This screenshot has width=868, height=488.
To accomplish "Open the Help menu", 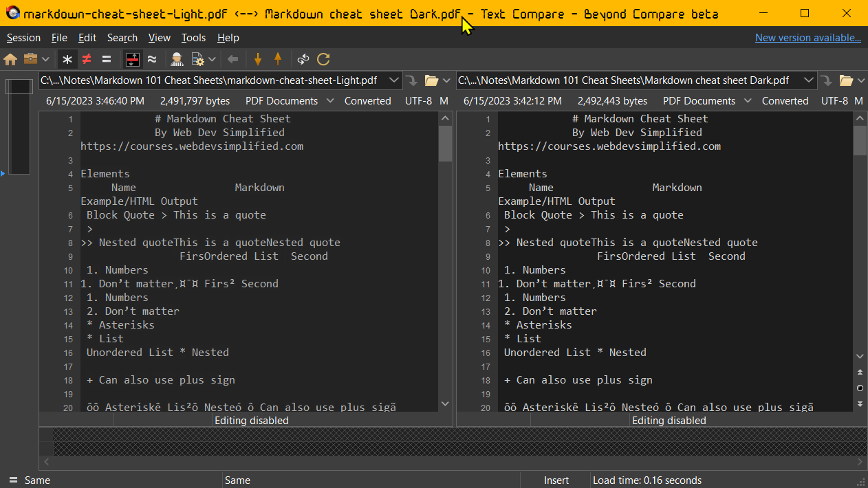I will pyautogui.click(x=228, y=38).
